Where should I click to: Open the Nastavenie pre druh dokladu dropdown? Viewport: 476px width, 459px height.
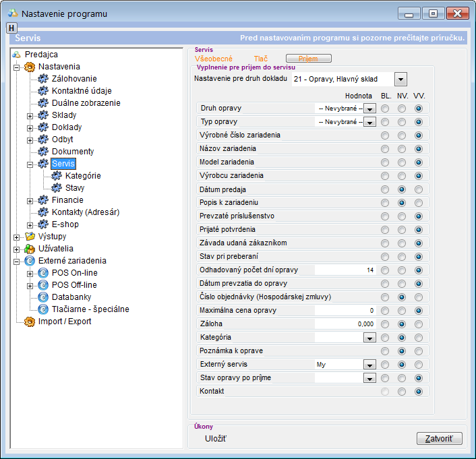tap(401, 80)
